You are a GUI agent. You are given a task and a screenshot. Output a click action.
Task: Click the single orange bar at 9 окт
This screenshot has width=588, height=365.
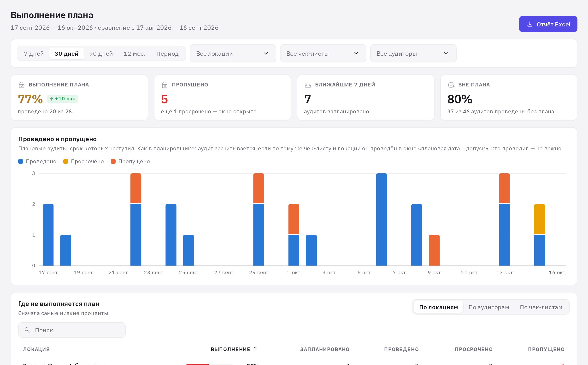coord(434,250)
